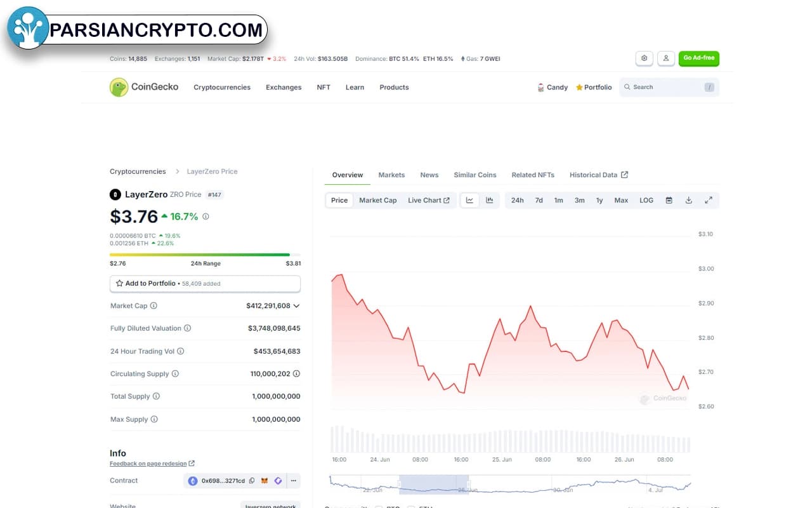This screenshot has height=508, width=812.
Task: Select the 1m time range
Action: [558, 200]
